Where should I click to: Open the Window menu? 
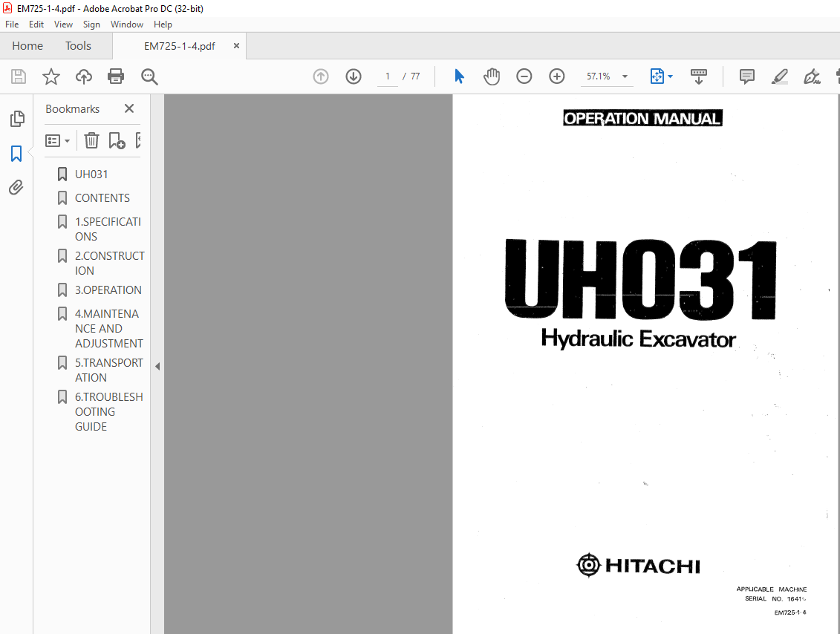coord(127,24)
